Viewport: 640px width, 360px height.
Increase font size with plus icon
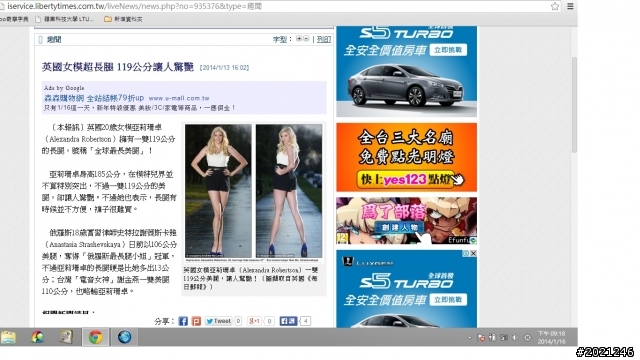click(299, 38)
